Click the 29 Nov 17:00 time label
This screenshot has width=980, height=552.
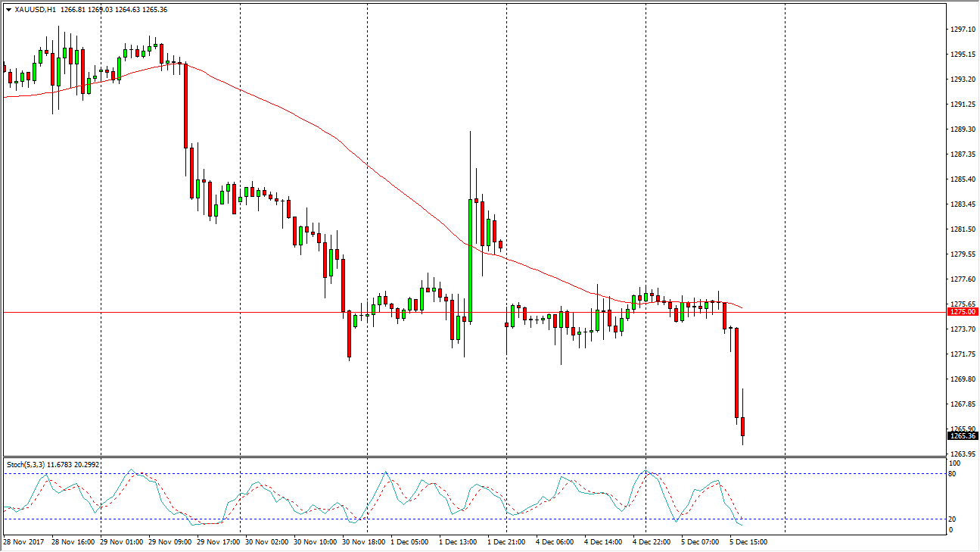[219, 542]
